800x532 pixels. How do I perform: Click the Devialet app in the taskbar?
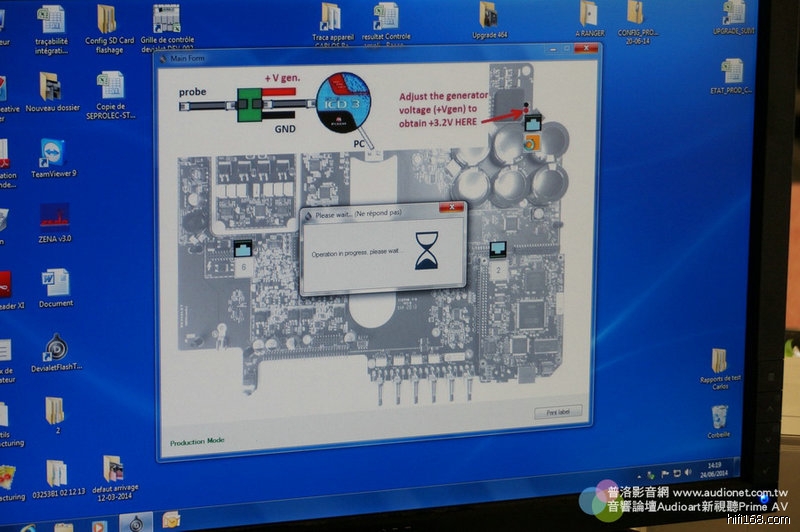[x=137, y=522]
